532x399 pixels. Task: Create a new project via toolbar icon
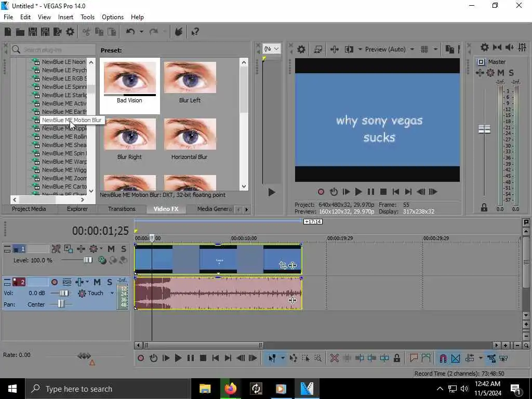pos(7,32)
